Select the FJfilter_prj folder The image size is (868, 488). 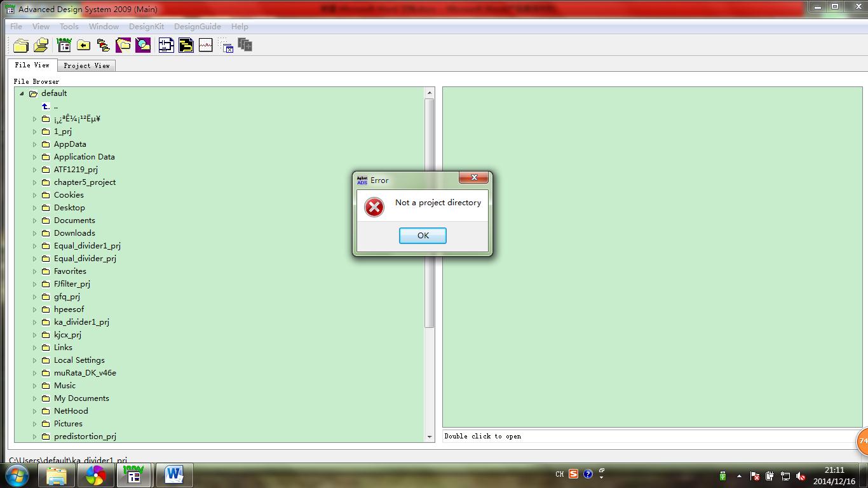tap(72, 284)
